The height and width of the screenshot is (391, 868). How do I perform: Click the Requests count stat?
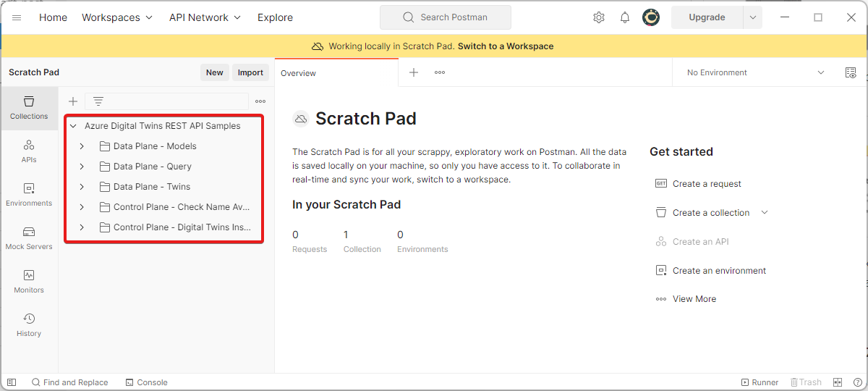(310, 241)
